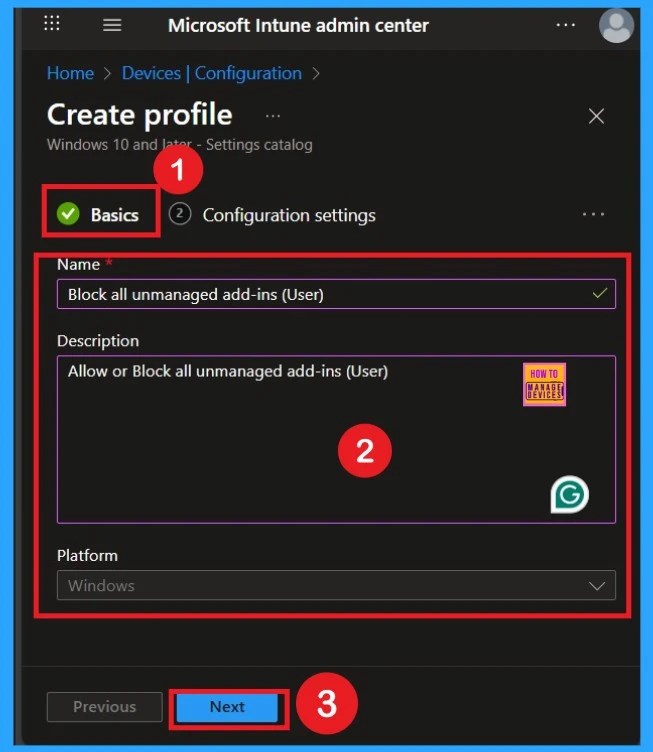Close the Create profile pane
The height and width of the screenshot is (752, 653).
tap(596, 116)
